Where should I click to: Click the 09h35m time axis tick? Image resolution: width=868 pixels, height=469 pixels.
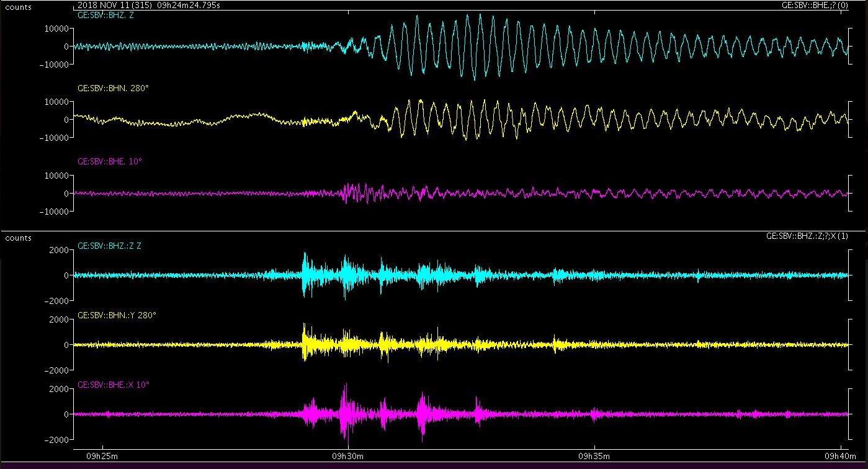tap(594, 455)
